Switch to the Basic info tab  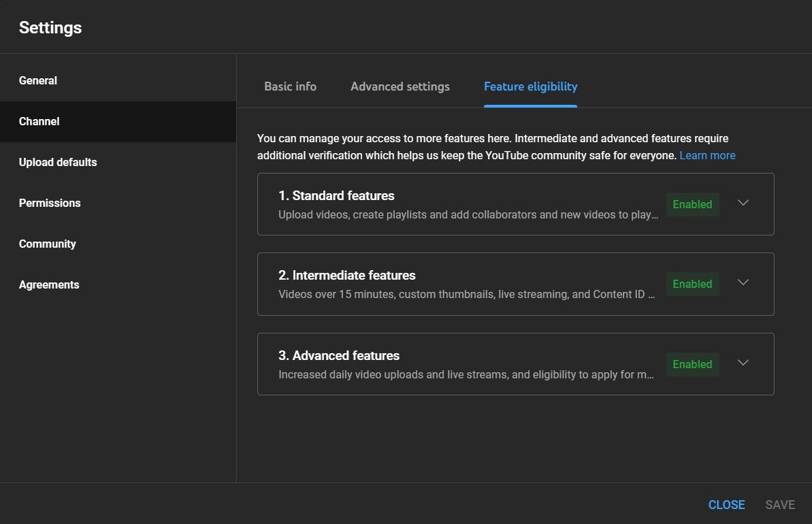coord(290,86)
